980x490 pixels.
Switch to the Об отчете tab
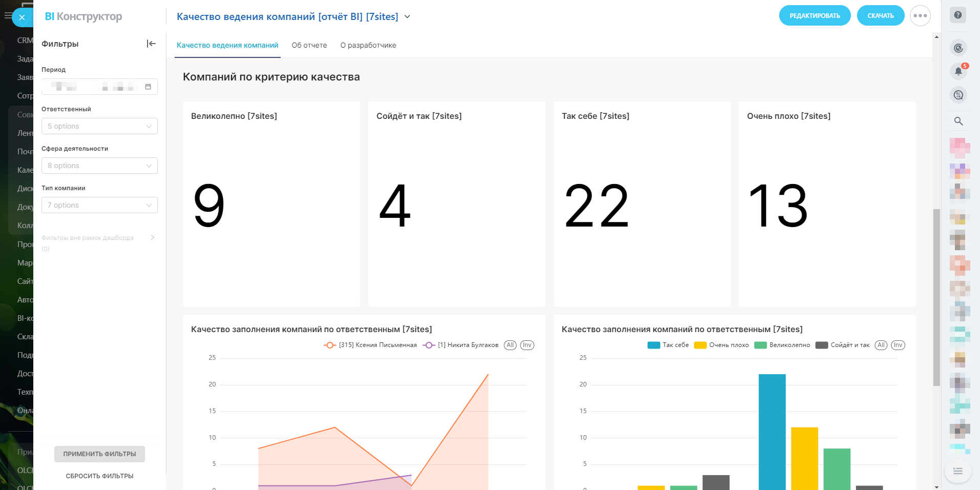tap(309, 45)
